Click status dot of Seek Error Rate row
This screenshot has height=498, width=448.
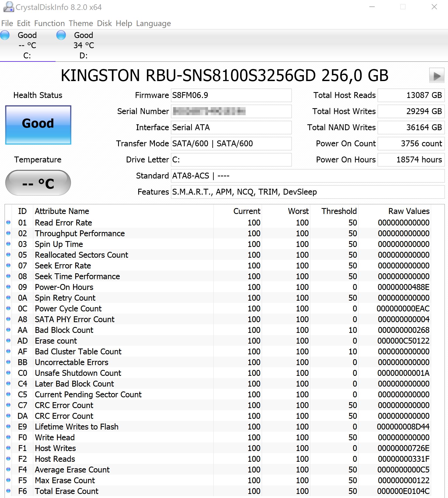point(8,265)
